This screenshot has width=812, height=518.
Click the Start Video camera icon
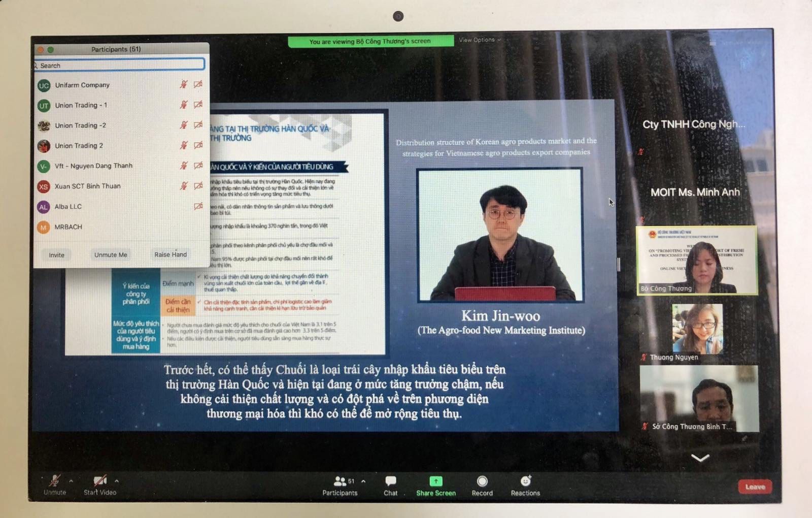(100, 481)
